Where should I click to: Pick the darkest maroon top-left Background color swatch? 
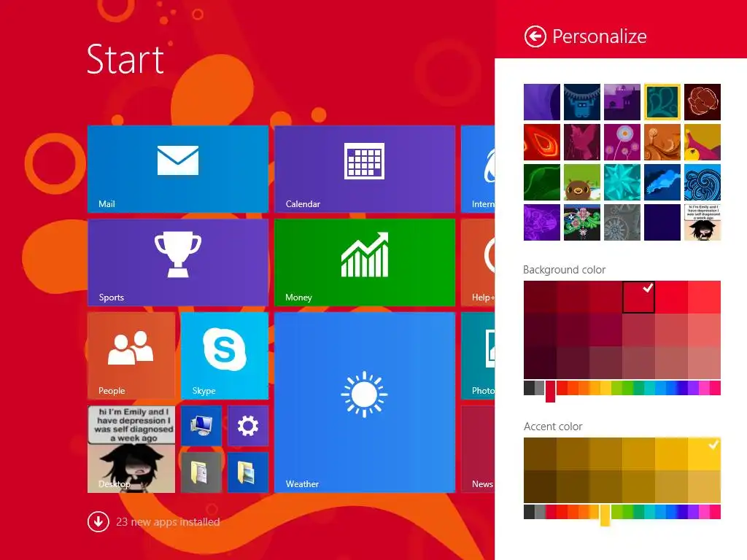(x=540, y=297)
